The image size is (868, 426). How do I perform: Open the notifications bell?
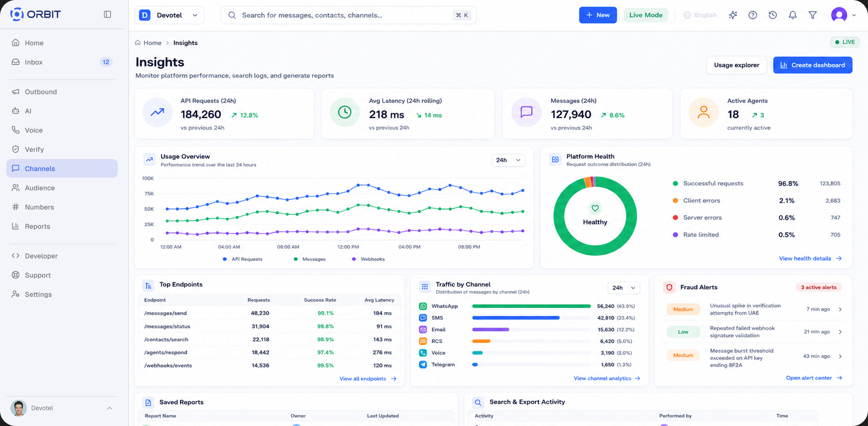tap(793, 15)
